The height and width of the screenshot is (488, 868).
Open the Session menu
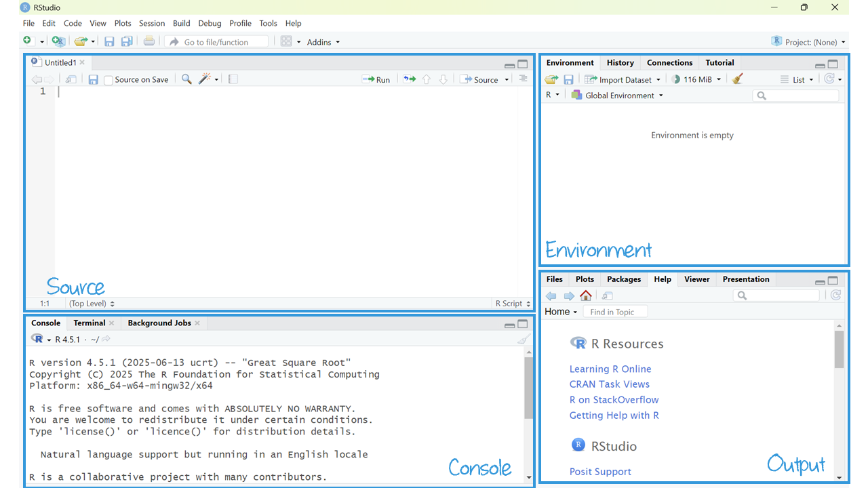tap(152, 23)
